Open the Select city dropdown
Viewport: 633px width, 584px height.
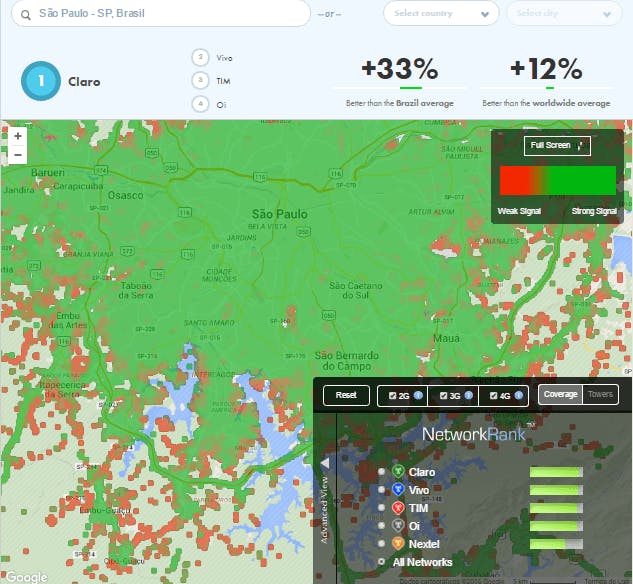click(564, 13)
